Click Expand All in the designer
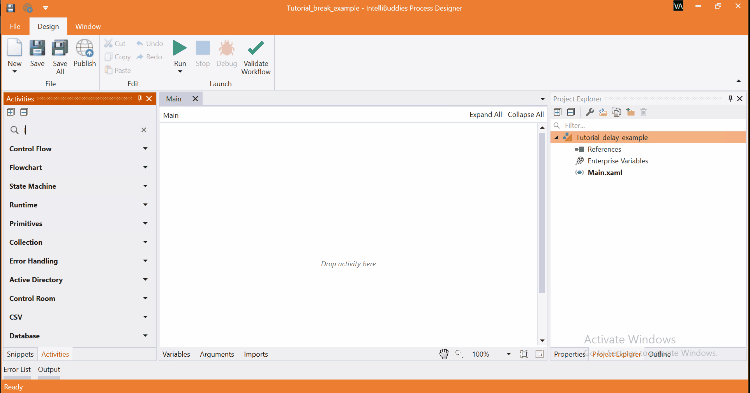Image resolution: width=750 pixels, height=393 pixels. [x=485, y=115]
